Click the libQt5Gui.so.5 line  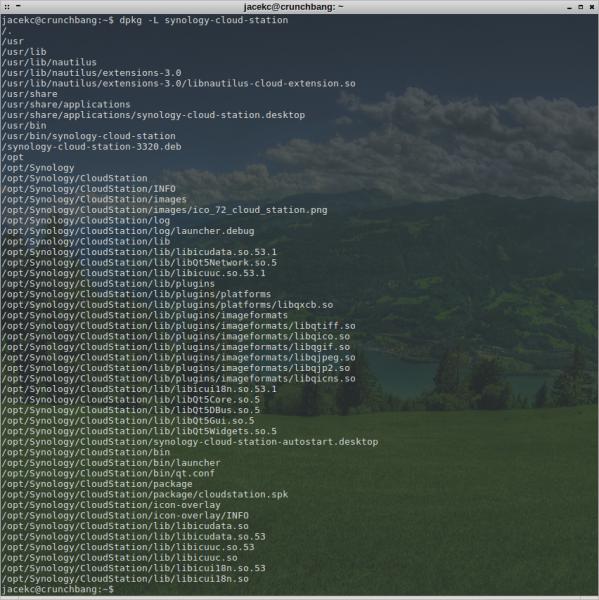[128, 421]
